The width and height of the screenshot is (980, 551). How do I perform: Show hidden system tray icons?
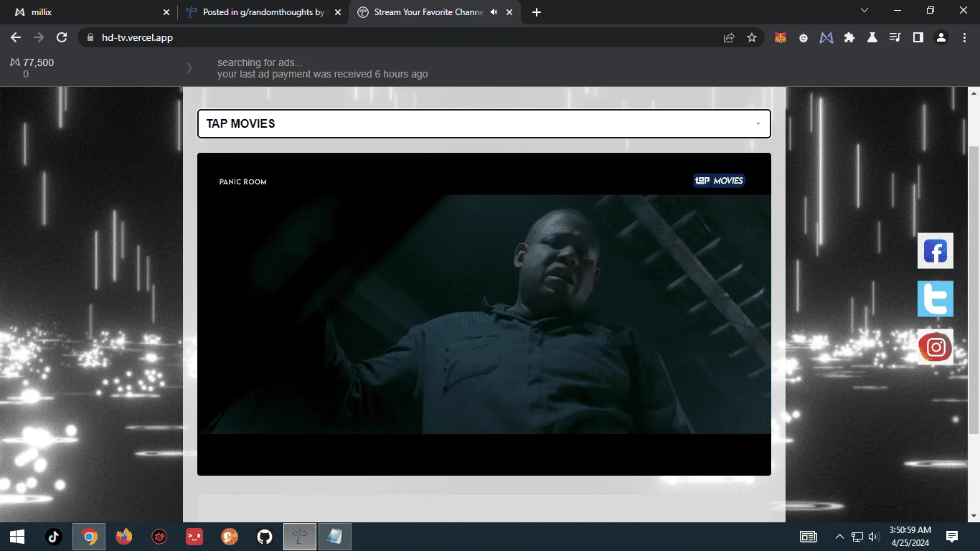839,537
